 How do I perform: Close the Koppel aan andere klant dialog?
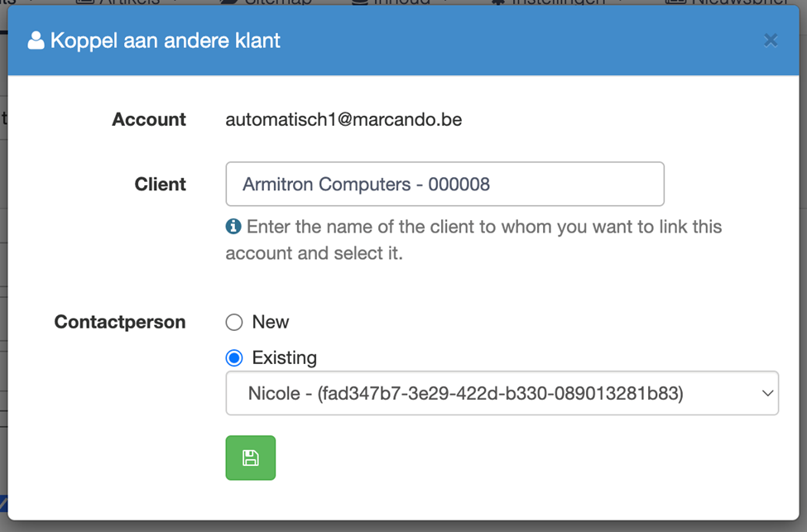(770, 41)
